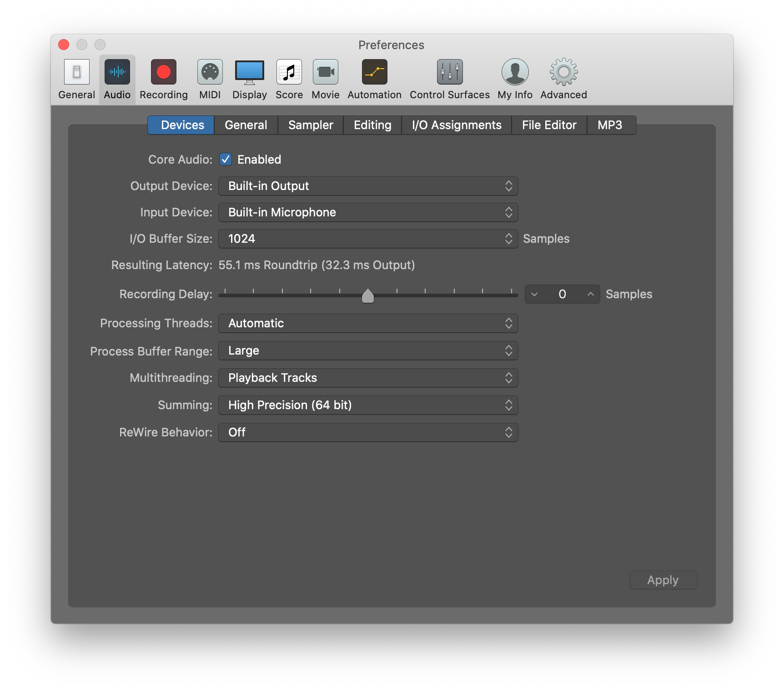
Task: Click the Apply button
Action: pyautogui.click(x=663, y=580)
